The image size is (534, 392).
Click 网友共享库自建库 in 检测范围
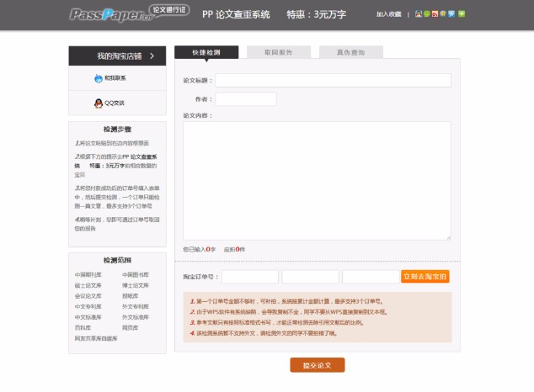point(96,339)
